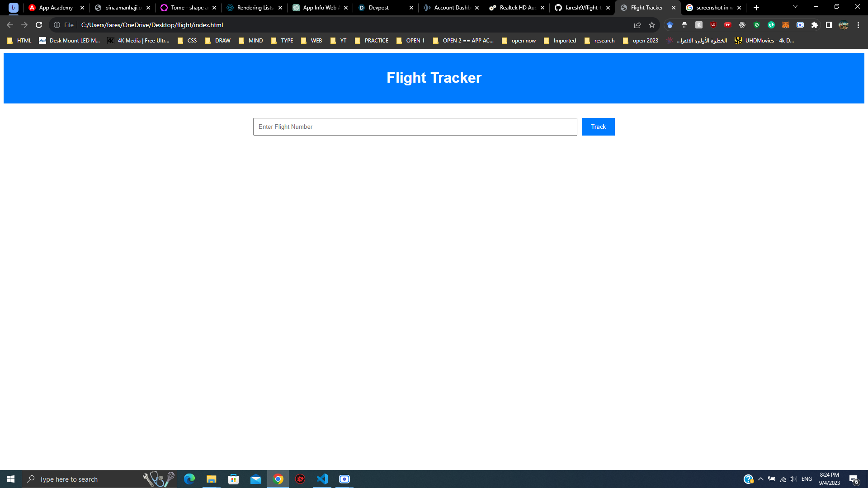Open Chrome three-dot menu
This screenshot has width=868, height=488.
click(x=858, y=25)
